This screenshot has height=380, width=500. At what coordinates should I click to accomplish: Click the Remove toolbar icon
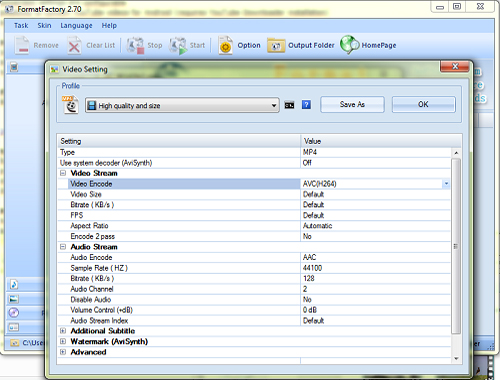point(22,45)
